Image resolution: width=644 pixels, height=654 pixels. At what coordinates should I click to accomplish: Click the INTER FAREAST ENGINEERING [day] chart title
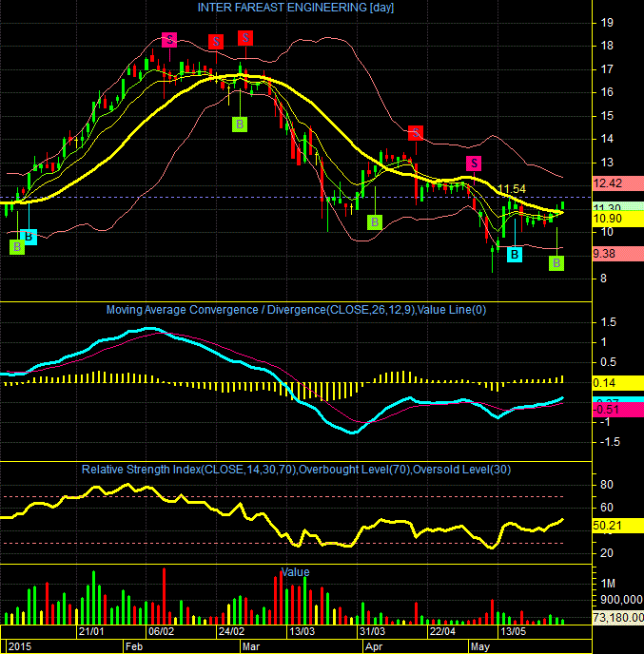click(296, 8)
